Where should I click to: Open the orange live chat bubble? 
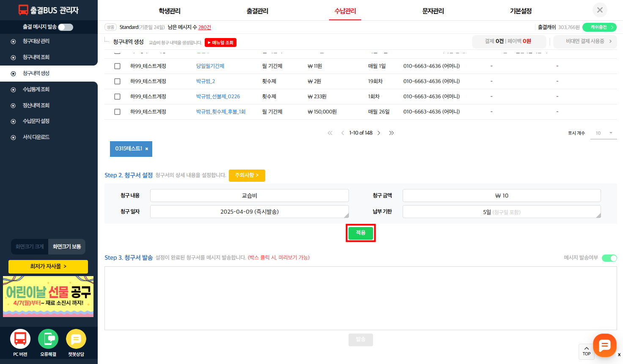[x=605, y=345]
